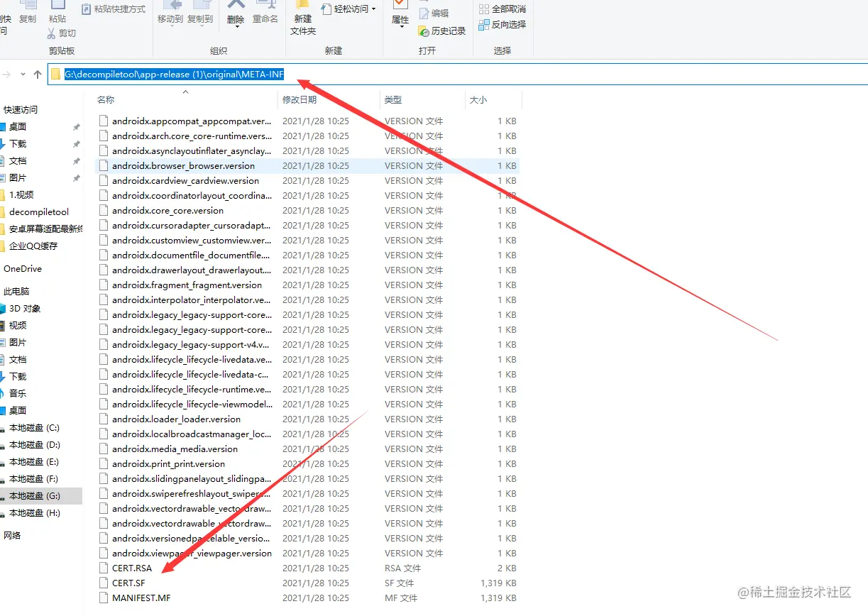Open the Easy access (轻松访问) dropdown
868x616 pixels.
(x=349, y=9)
